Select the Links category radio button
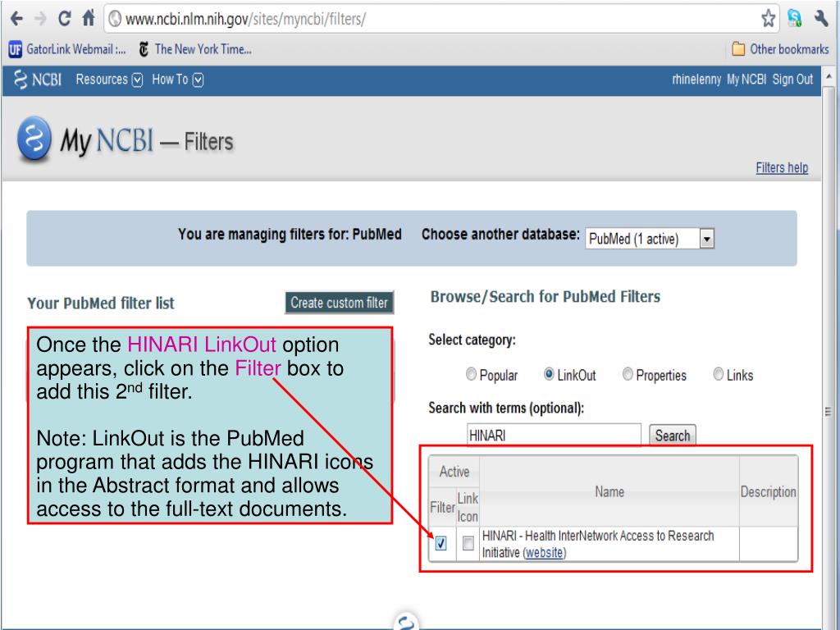Viewport: 840px width, 630px height. [x=719, y=374]
